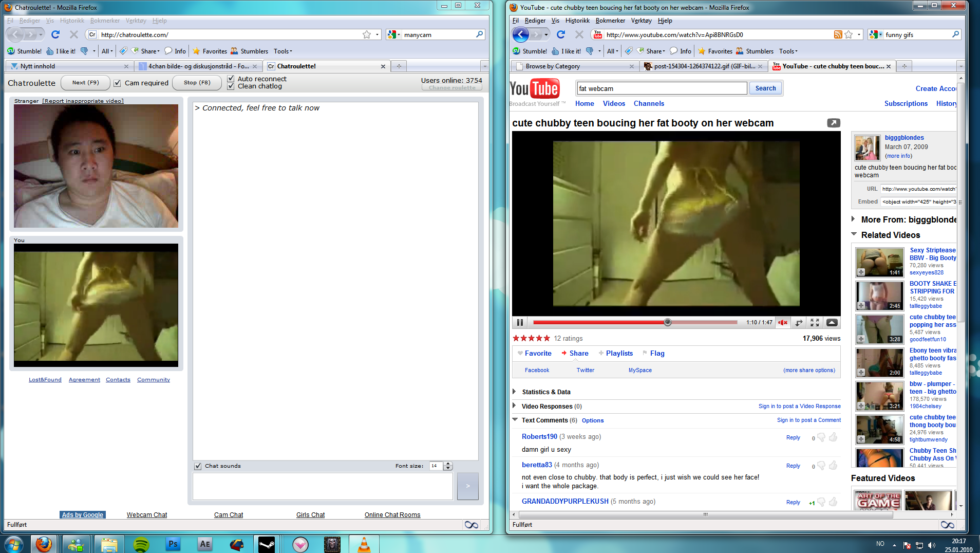This screenshot has width=980, height=553.
Task: Toggle Auto reconnect checkbox
Action: 231,79
